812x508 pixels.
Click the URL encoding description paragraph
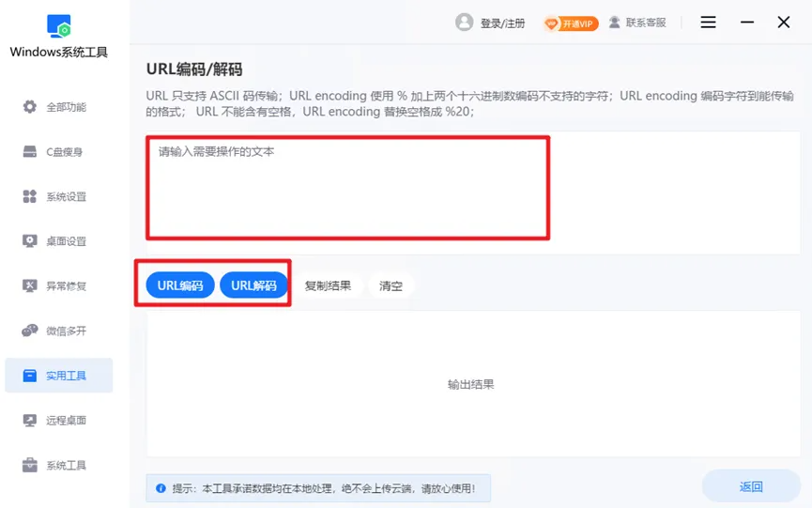click(469, 103)
